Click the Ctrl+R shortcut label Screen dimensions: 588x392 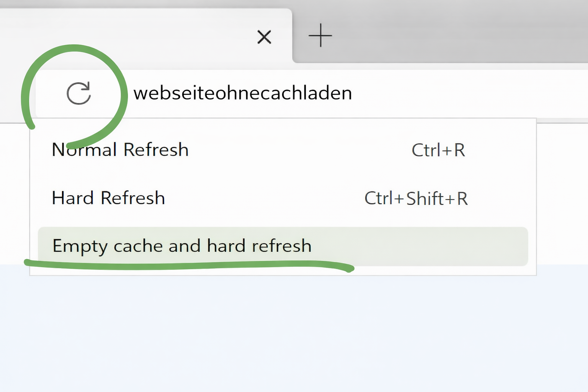pyautogui.click(x=438, y=150)
